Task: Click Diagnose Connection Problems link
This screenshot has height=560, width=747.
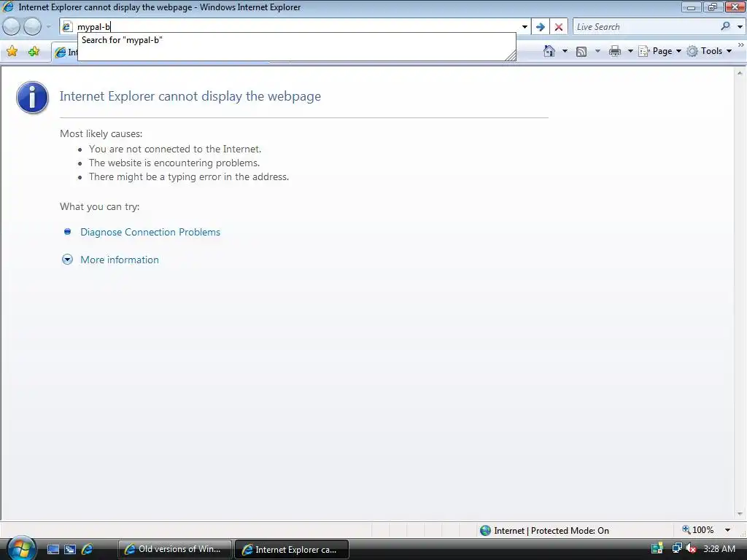Action: [150, 232]
